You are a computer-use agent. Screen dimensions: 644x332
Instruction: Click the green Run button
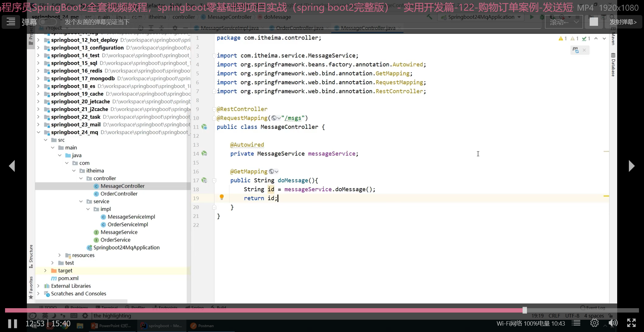532,17
